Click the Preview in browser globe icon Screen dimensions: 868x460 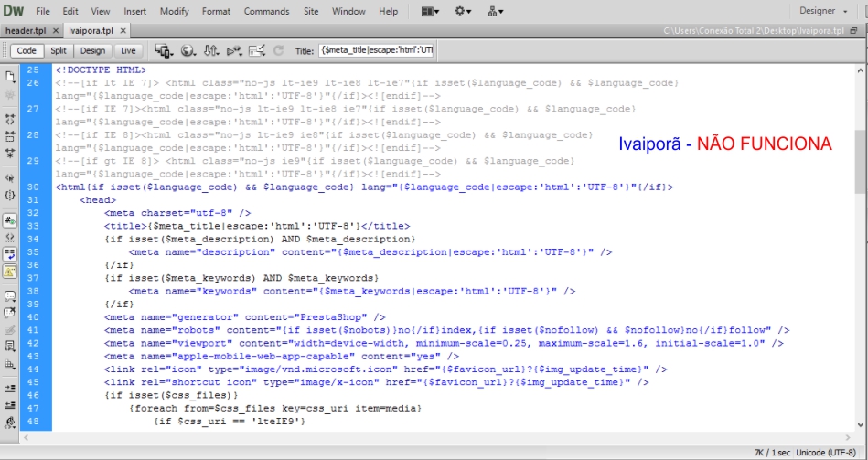point(188,50)
